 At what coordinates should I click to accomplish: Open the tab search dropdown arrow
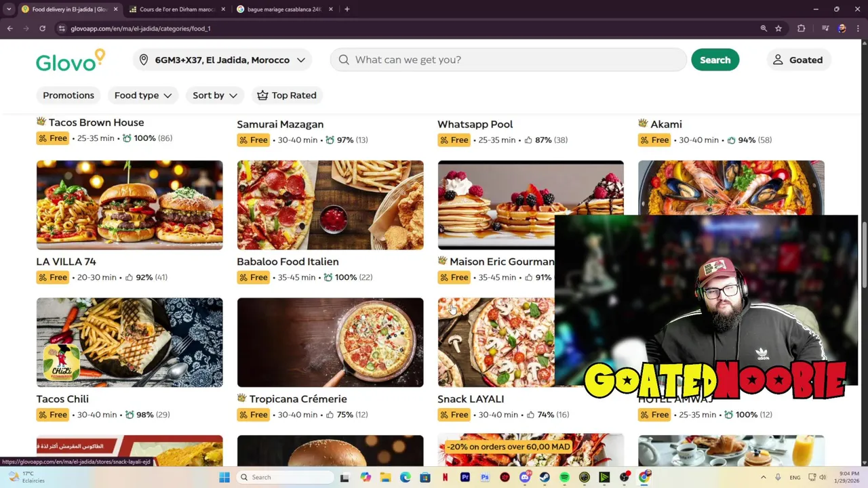tap(8, 9)
